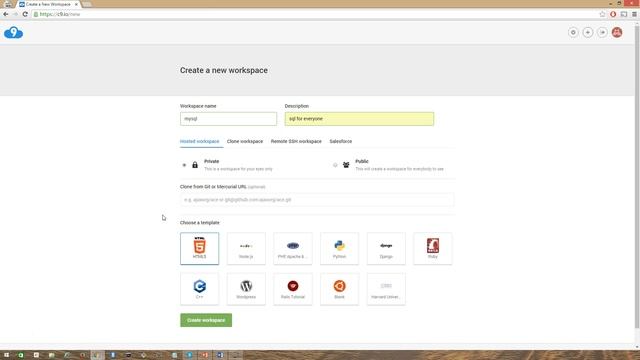Viewport: 640px width, 360px height.
Task: Click 'Create a new workspace' heading
Action: pyautogui.click(x=224, y=70)
